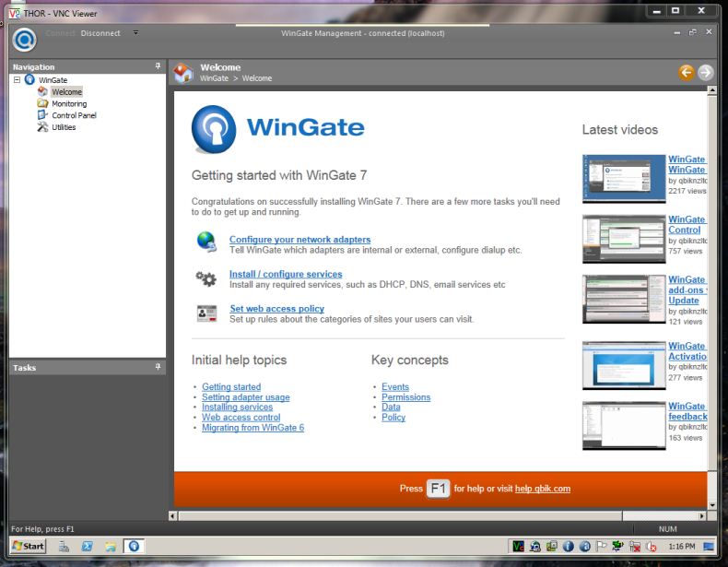Viewport: 728px width, 567px height.
Task: Visit the help.qbik.com link
Action: [x=542, y=489]
